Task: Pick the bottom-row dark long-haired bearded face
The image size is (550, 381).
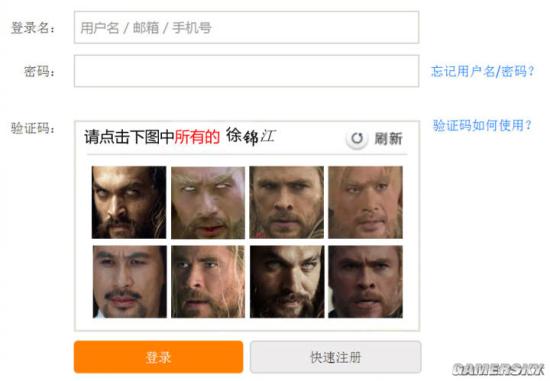Action: pos(287,282)
